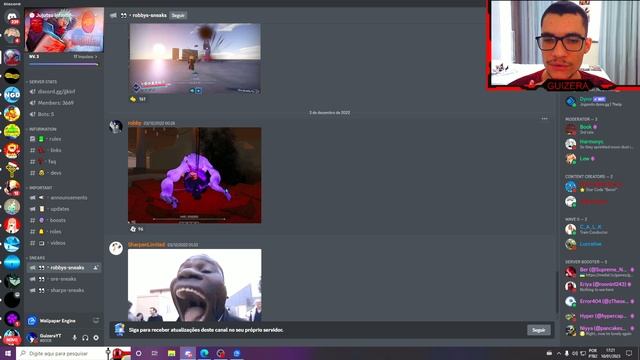Click the discord.gg invite stats channel
Viewport: 640px width, 360px height.
pos(64,91)
